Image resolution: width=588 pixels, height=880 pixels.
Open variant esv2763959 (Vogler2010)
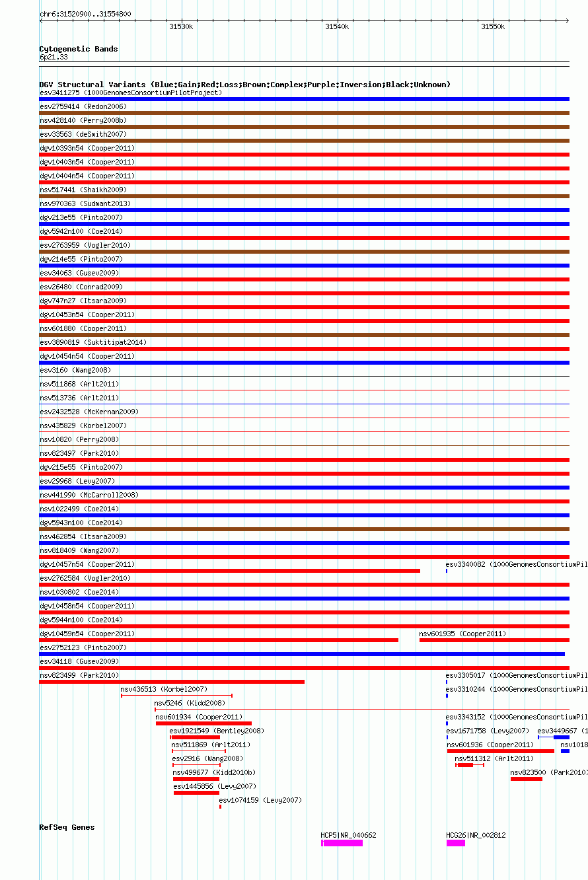pyautogui.click(x=85, y=245)
